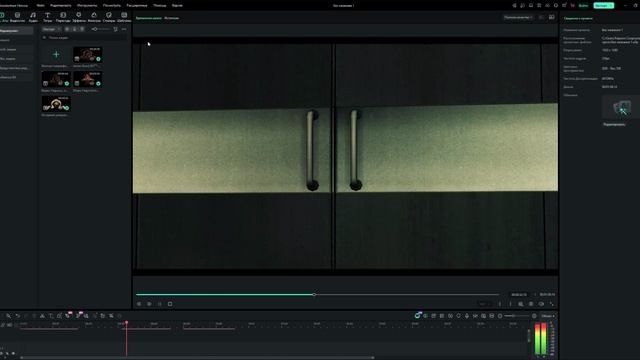Click the Export button in the title bar

tap(603, 6)
